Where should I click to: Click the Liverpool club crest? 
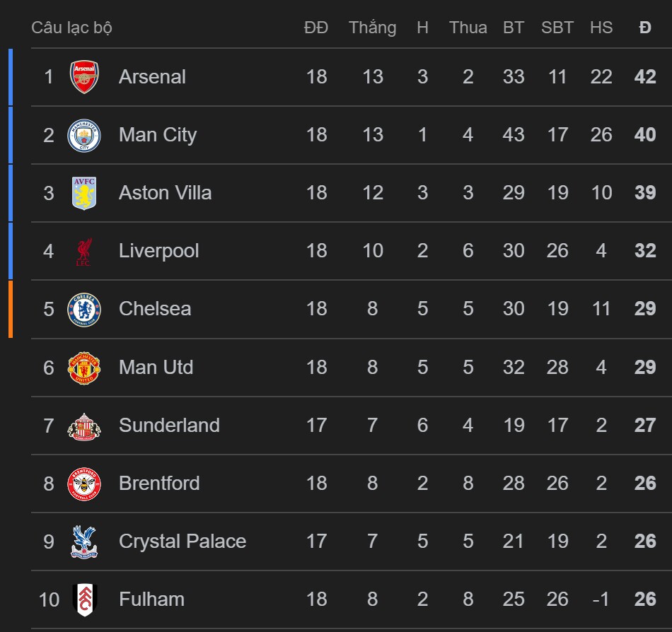tap(84, 251)
